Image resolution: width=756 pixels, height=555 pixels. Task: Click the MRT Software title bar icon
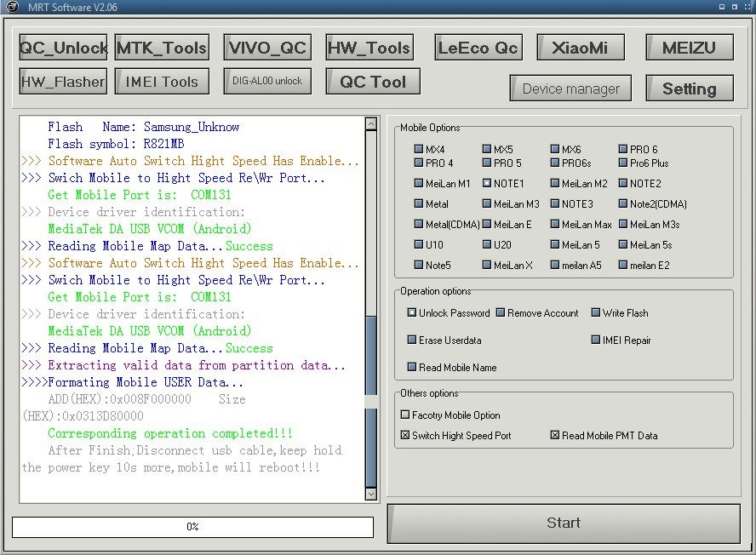9,7
